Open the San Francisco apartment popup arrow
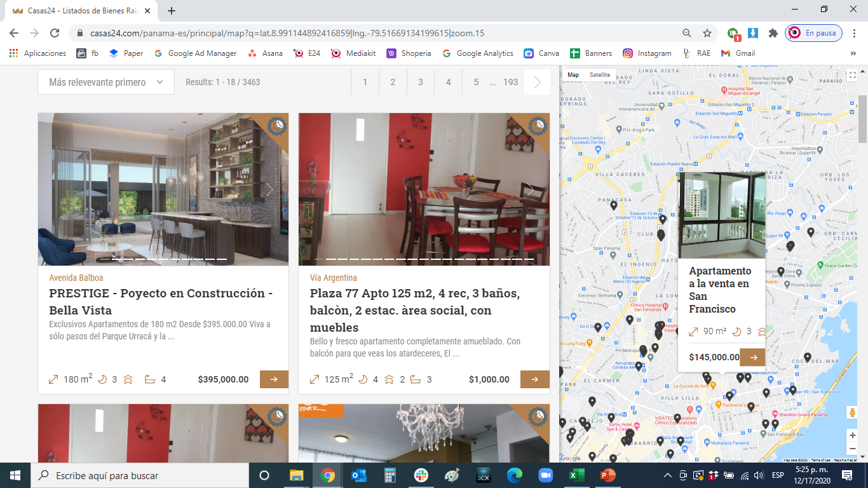The height and width of the screenshot is (488, 868). (753, 357)
